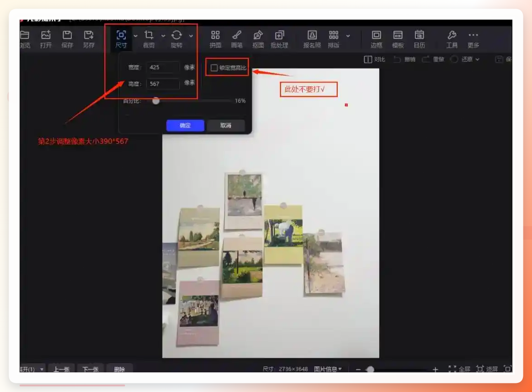Click the 删除 (Delete) button
The height and width of the screenshot is (392, 532).
coord(120,369)
